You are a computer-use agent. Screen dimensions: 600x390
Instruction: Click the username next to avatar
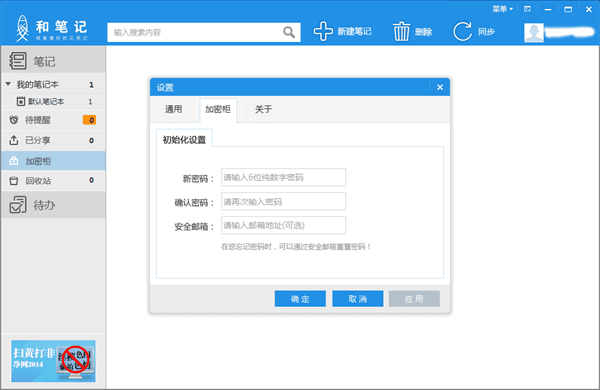[570, 33]
